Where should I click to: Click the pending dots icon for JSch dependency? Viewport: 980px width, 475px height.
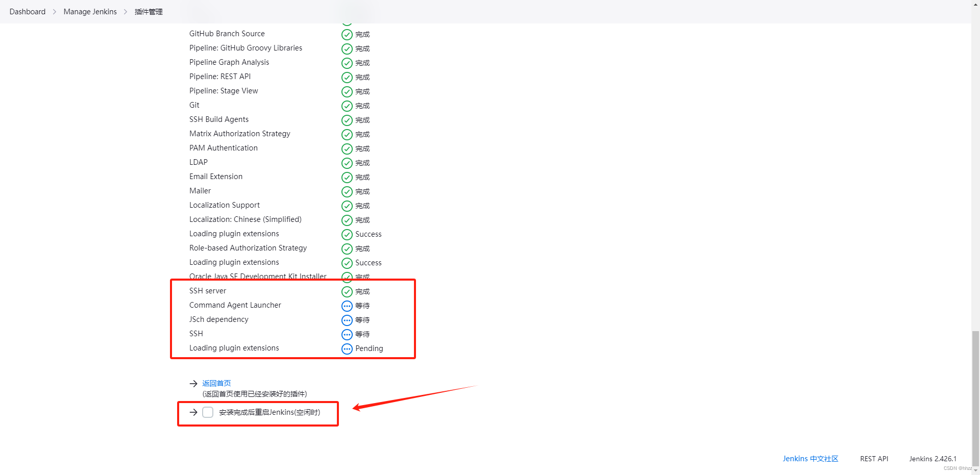click(x=347, y=320)
